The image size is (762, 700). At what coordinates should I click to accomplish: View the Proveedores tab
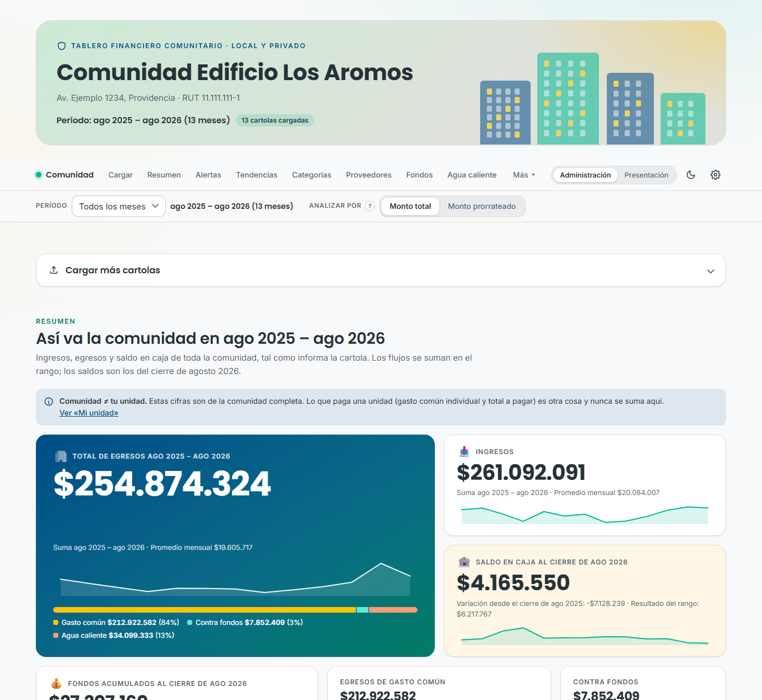(x=369, y=175)
